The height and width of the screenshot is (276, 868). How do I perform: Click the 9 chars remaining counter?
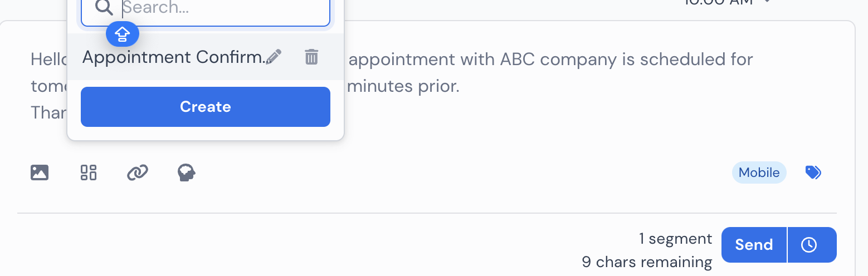point(647,262)
